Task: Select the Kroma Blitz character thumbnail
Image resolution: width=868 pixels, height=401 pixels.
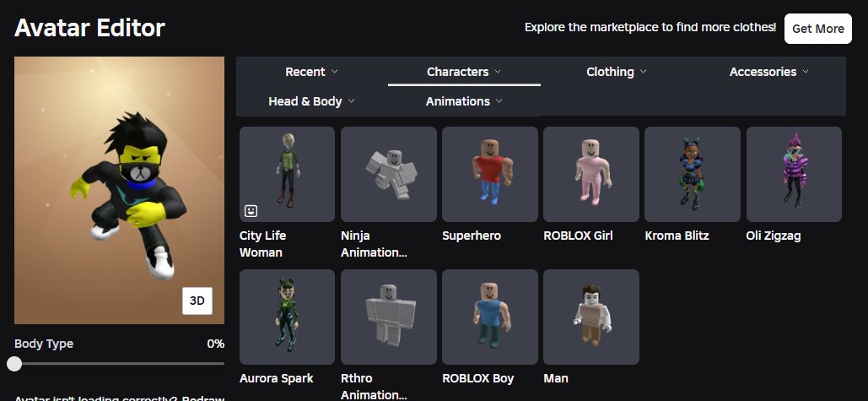Action: pyautogui.click(x=693, y=174)
